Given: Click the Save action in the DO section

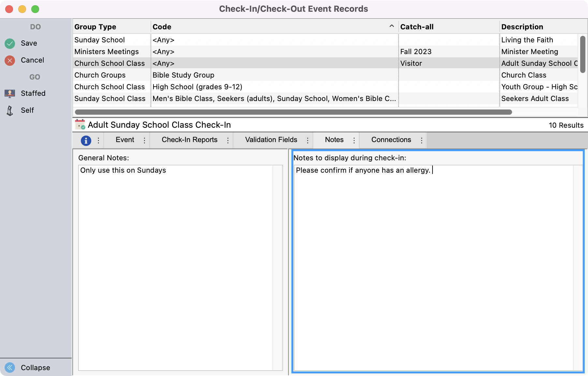Looking at the screenshot, I should pos(29,43).
